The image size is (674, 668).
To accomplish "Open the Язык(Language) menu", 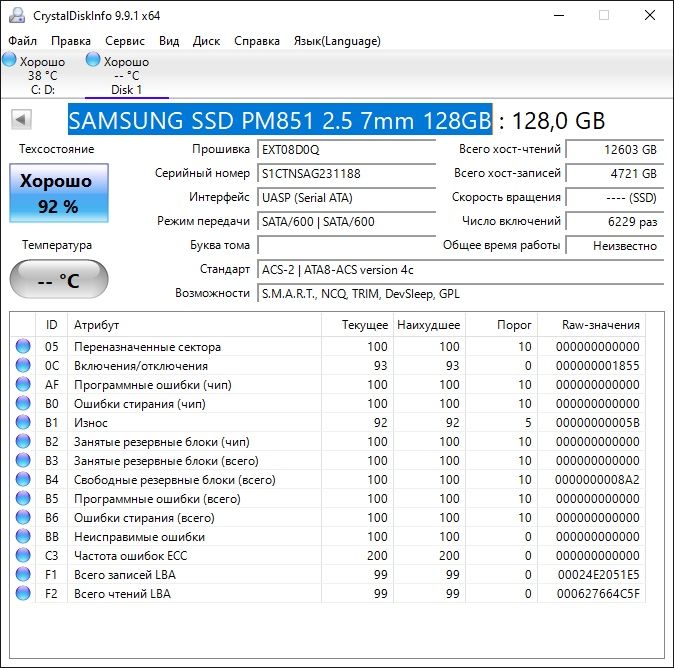I will [337, 41].
